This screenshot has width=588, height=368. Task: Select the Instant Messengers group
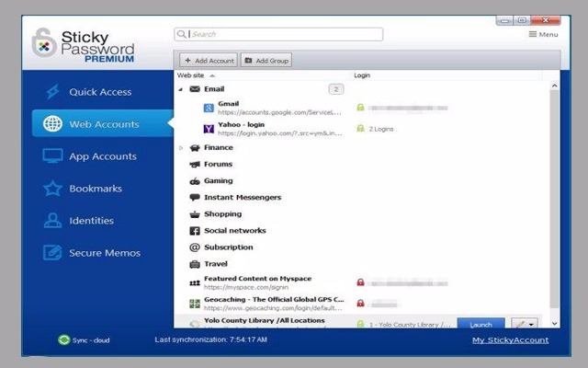coord(243,197)
